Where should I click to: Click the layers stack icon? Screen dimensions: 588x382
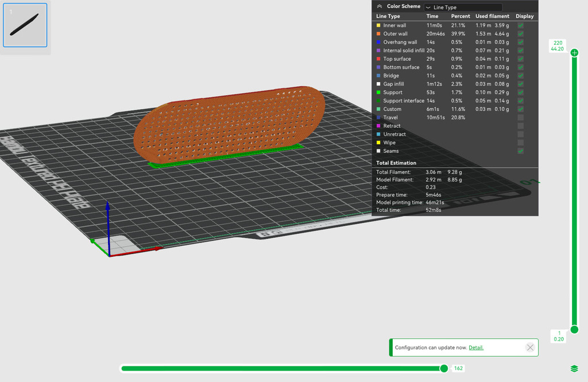(x=574, y=368)
